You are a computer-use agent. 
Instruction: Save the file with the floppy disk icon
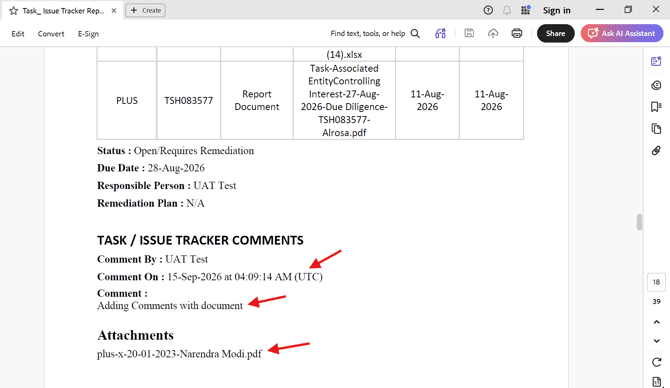click(469, 33)
